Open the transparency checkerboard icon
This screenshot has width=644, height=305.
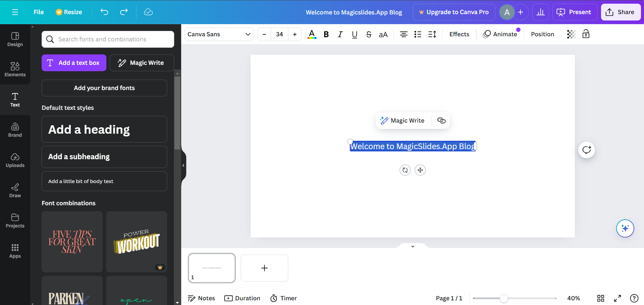571,34
